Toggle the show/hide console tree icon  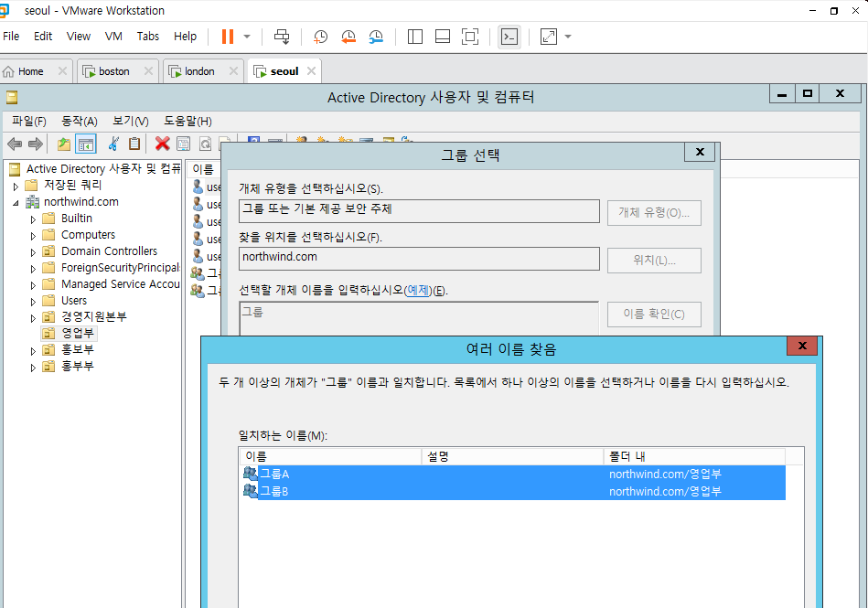86,144
